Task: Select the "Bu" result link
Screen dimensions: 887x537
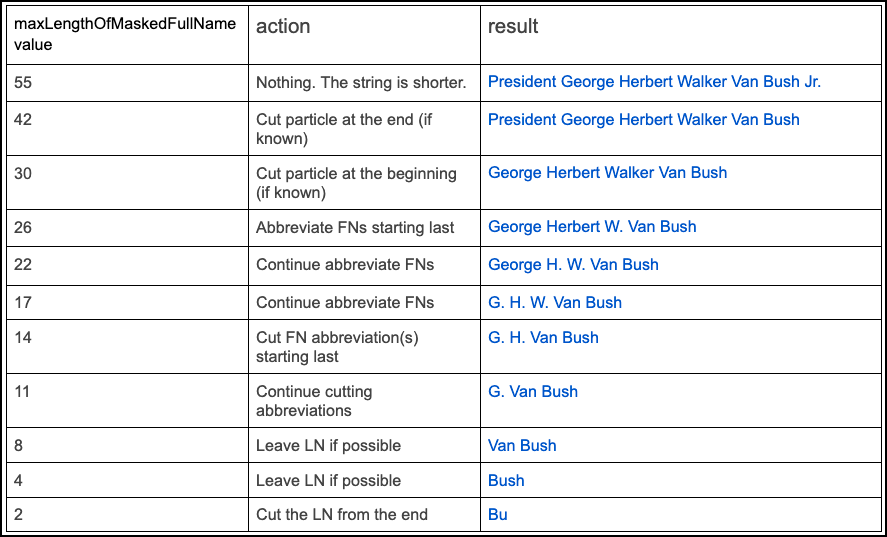Action: [497, 515]
